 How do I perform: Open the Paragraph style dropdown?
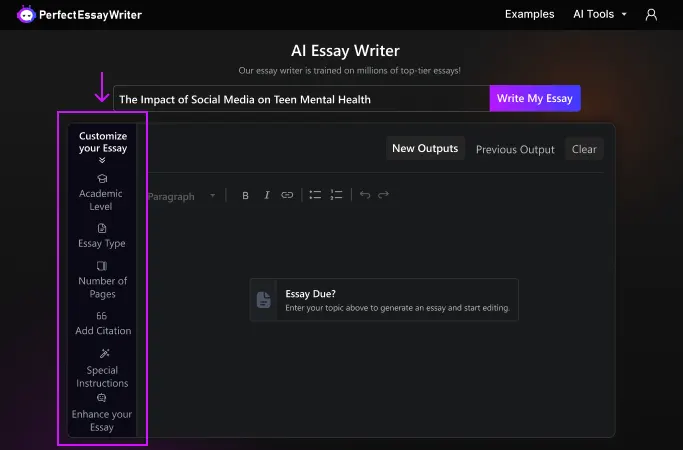click(182, 196)
